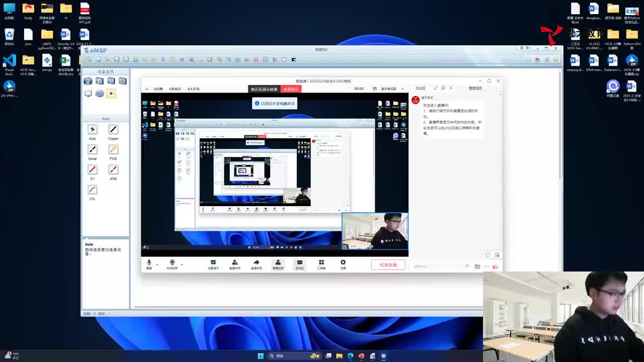Expand the microphone options arrow
644x362 pixels.
pyautogui.click(x=157, y=264)
